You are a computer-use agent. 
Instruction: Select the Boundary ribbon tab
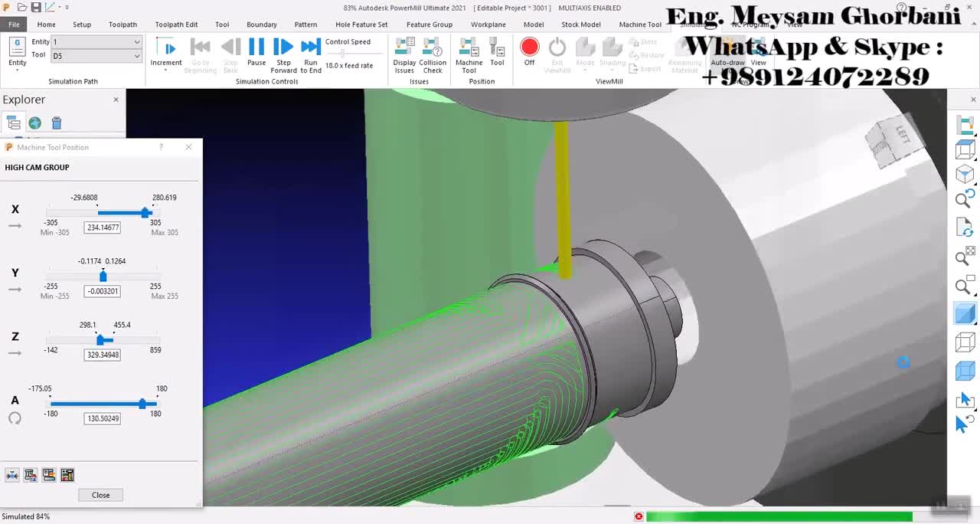coord(262,25)
